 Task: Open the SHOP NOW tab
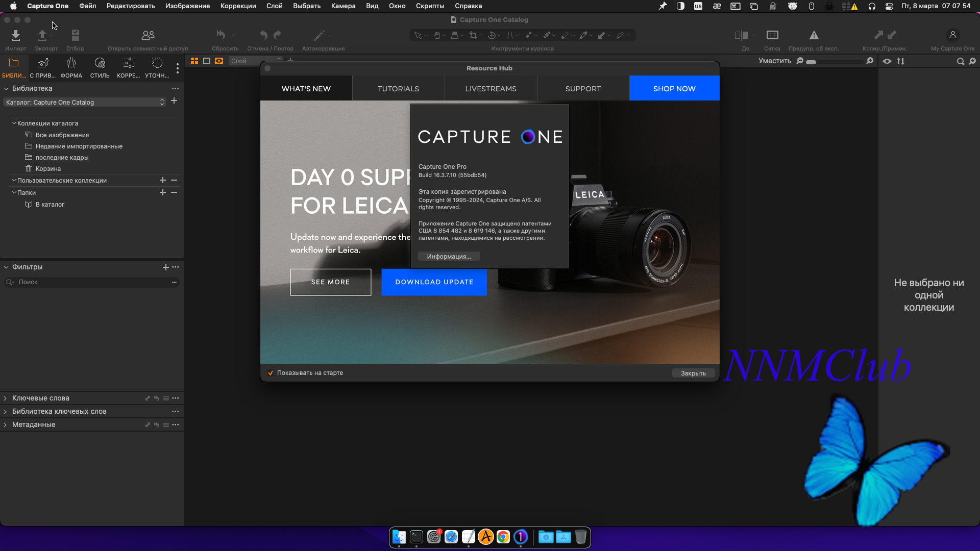[674, 88]
